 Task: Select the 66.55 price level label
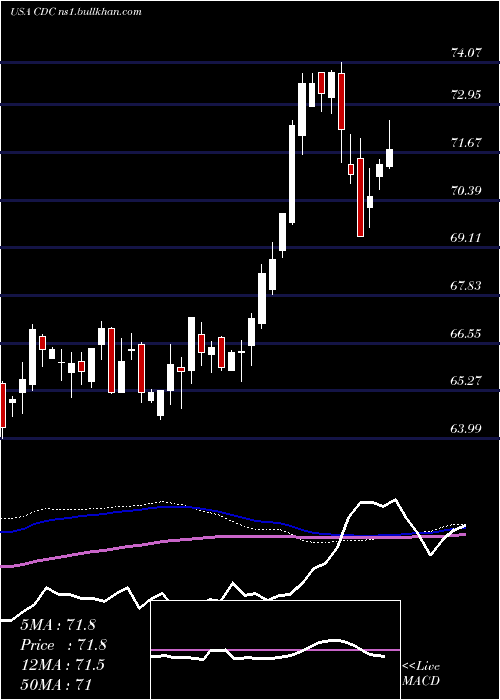click(466, 333)
